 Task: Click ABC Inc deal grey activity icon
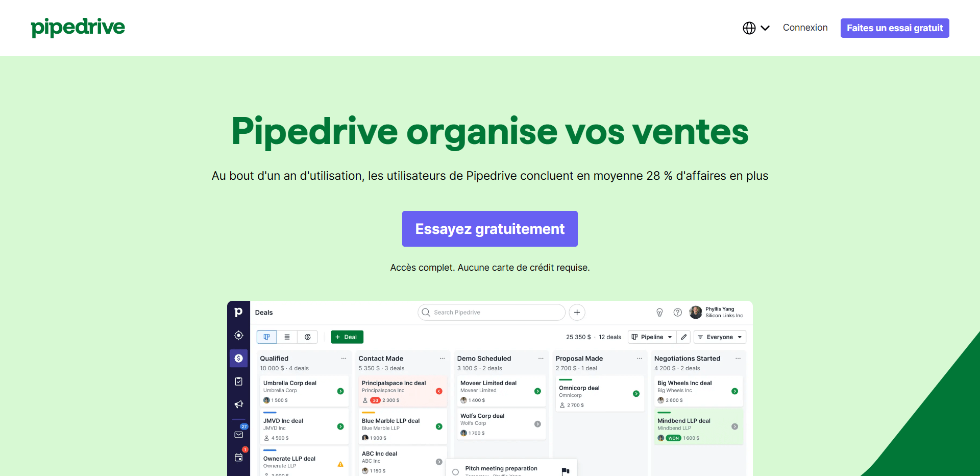[x=439, y=462]
